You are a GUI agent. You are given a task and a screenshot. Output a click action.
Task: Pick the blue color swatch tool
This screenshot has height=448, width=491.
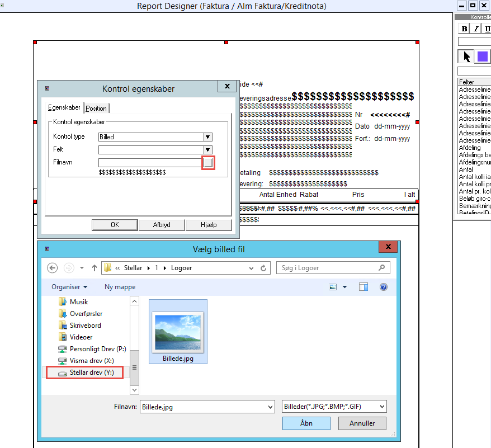coord(482,56)
